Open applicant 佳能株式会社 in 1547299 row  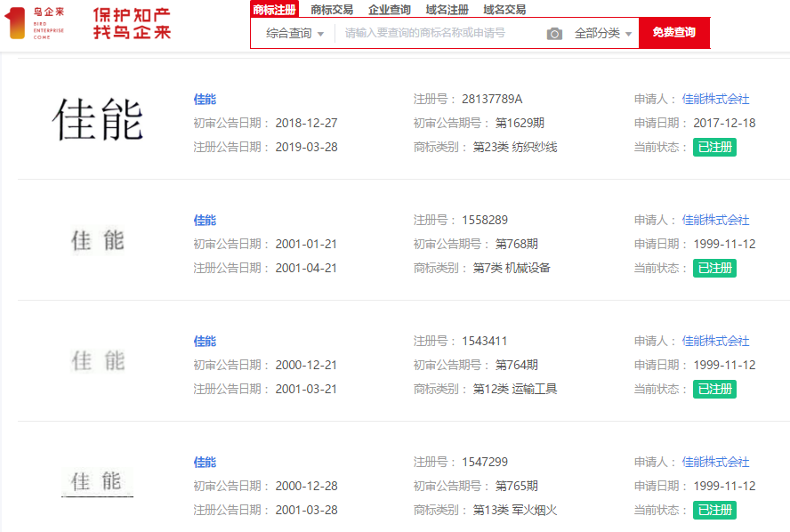[x=715, y=462]
